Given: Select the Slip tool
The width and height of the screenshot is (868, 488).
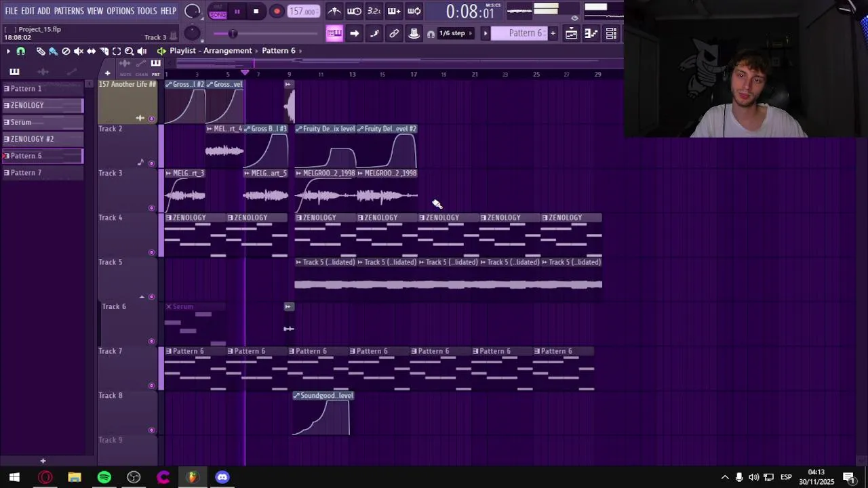Looking at the screenshot, I should [91, 51].
